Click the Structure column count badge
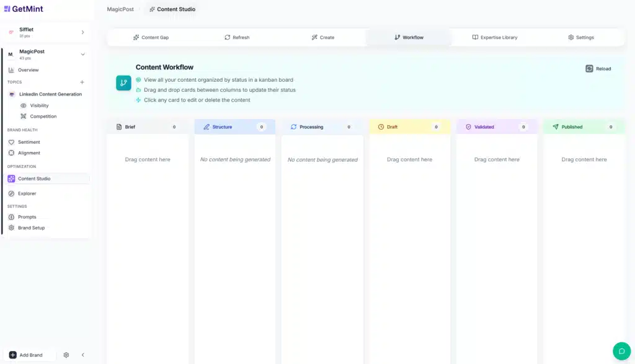The height and width of the screenshot is (364, 635). tap(262, 127)
